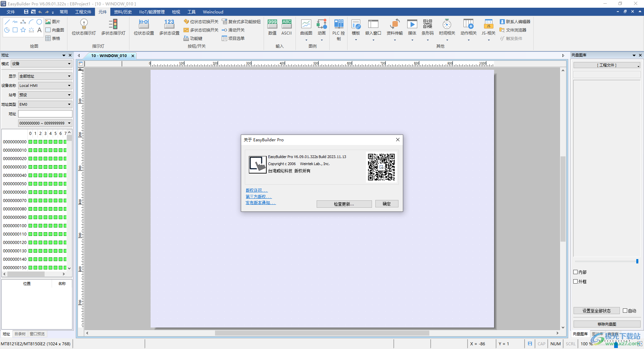
Task: Click the Save icon in quick toolbar
Action: point(26,12)
